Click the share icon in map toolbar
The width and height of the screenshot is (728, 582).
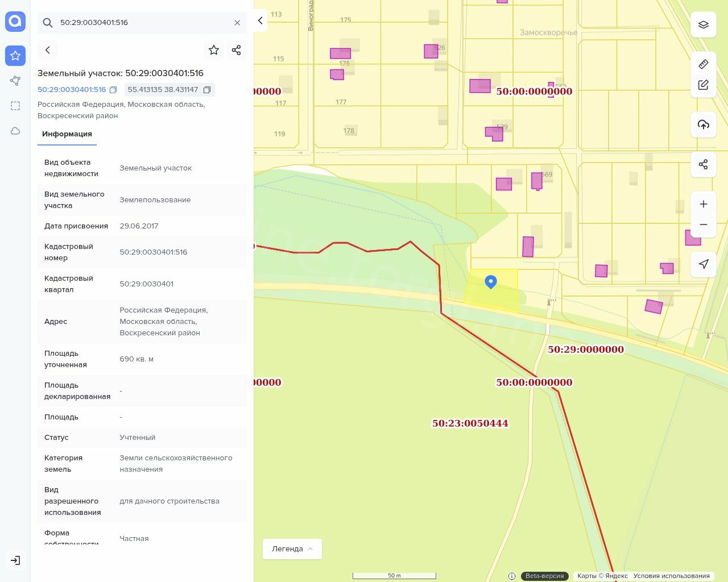tap(703, 164)
